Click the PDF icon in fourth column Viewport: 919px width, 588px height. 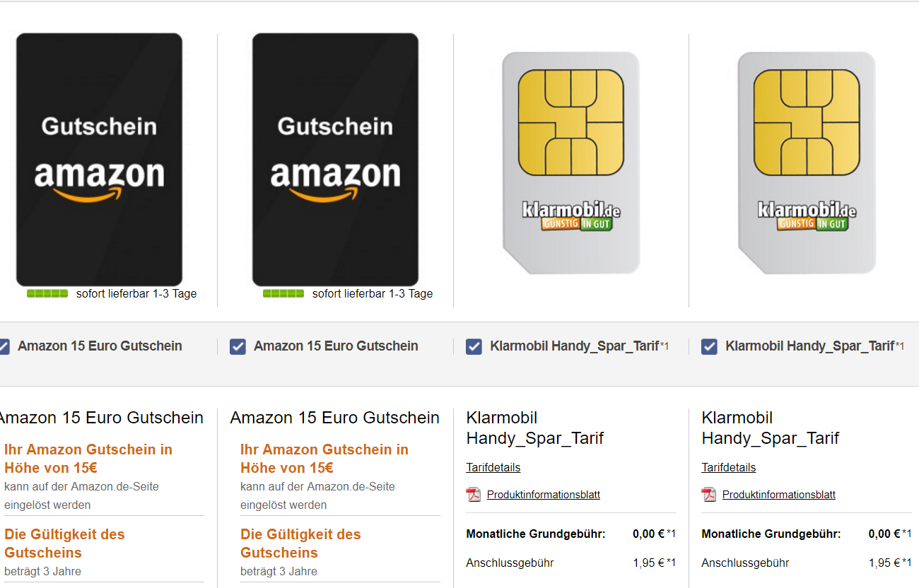click(709, 494)
